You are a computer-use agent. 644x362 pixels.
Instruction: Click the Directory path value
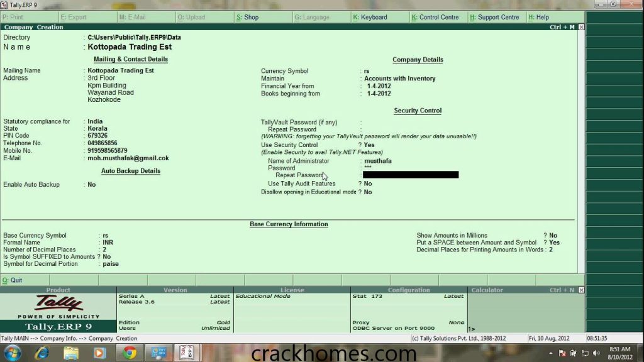[x=134, y=37]
